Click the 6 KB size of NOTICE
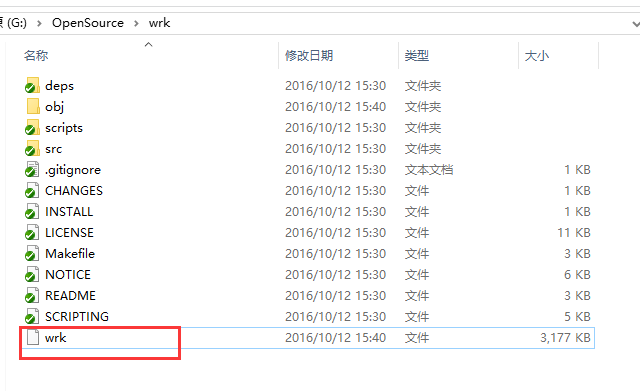Screen dimensions: 640x391 (x=577, y=275)
